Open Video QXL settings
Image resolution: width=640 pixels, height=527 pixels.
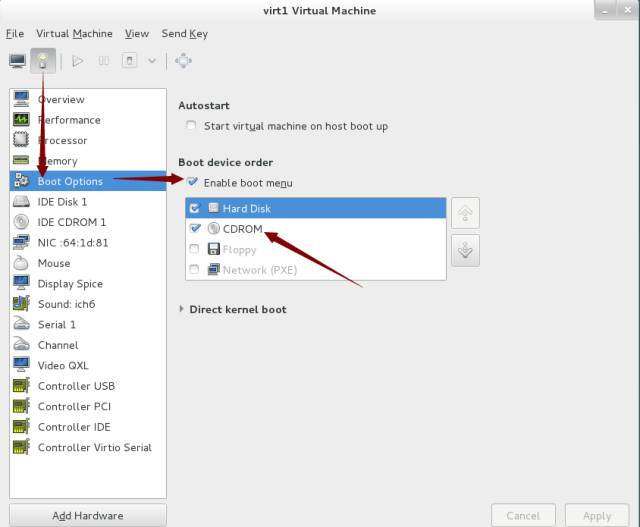point(88,365)
